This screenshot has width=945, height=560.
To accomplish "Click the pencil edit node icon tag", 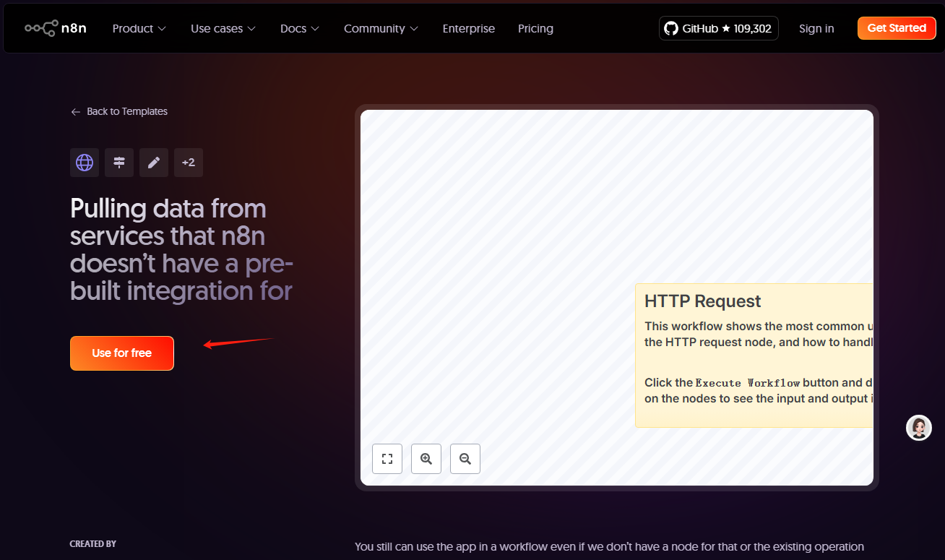I will [x=154, y=163].
